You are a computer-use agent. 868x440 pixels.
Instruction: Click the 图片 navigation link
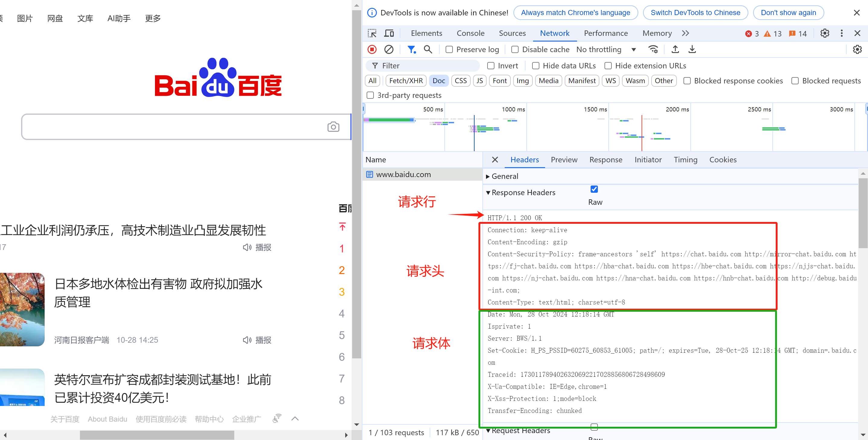pos(25,18)
